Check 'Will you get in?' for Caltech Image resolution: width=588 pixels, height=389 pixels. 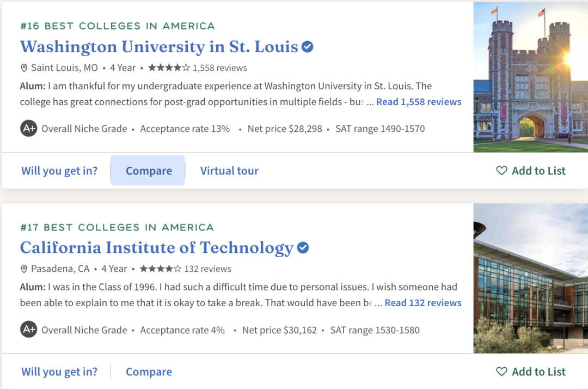click(59, 372)
